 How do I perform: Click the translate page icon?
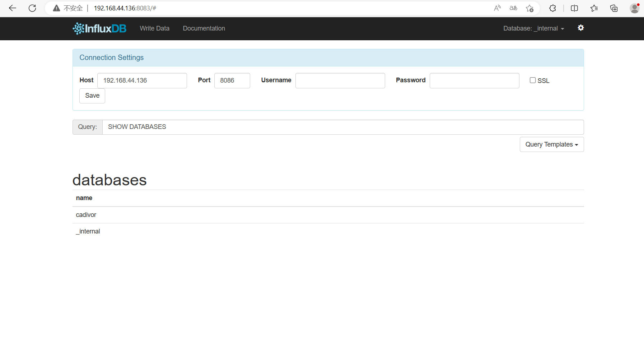click(513, 8)
